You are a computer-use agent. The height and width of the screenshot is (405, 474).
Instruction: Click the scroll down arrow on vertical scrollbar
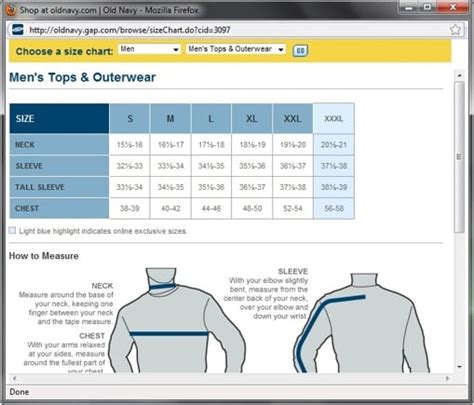tap(460, 367)
